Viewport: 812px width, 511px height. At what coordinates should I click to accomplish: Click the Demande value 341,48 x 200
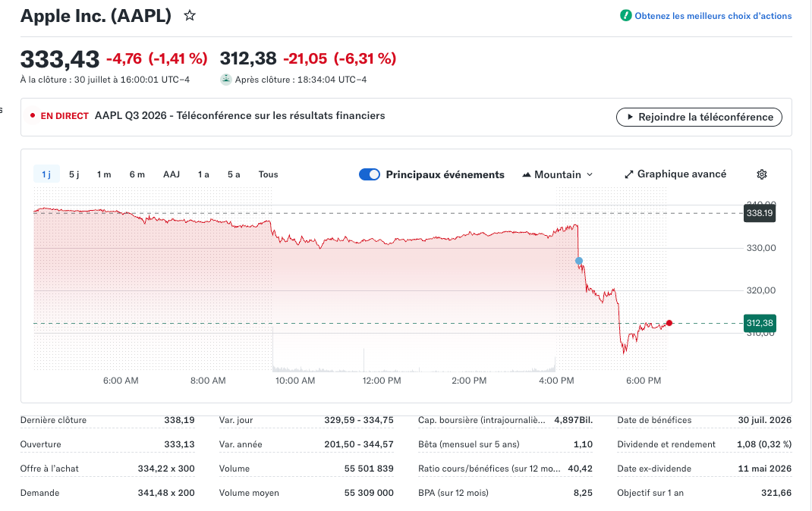pos(166,493)
